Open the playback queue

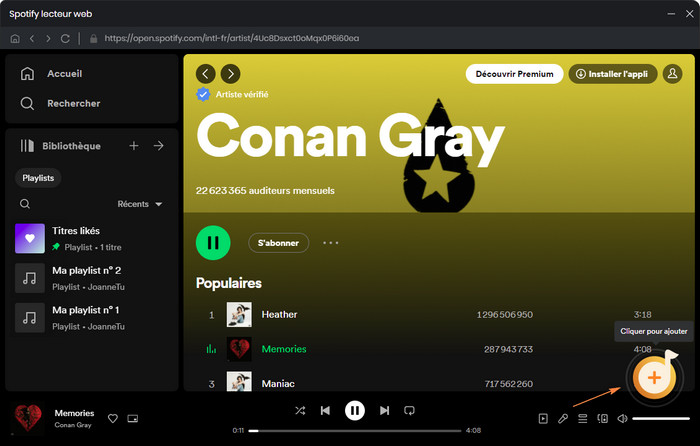coord(583,418)
